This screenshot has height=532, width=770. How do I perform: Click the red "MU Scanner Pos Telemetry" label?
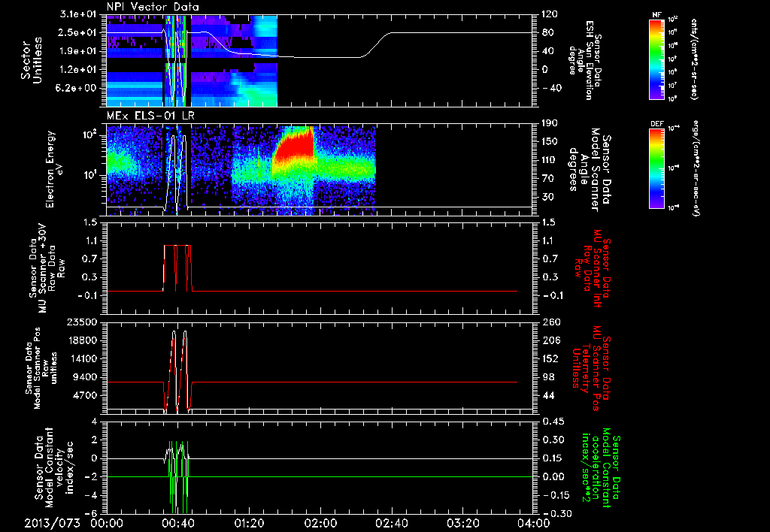pos(592,368)
